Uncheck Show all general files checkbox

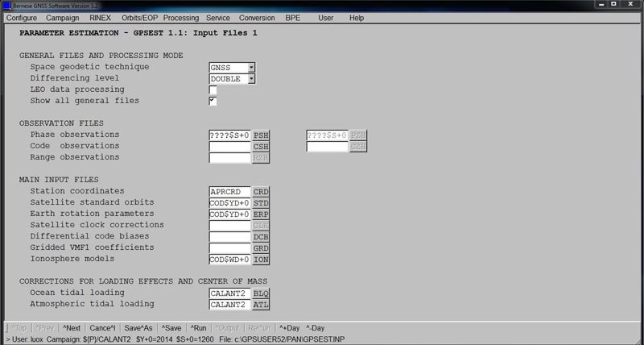213,102
